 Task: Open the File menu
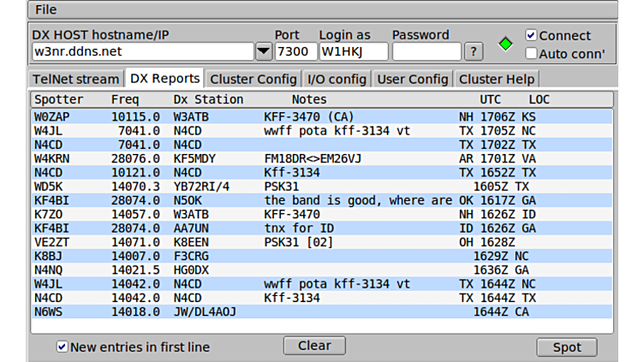click(46, 9)
